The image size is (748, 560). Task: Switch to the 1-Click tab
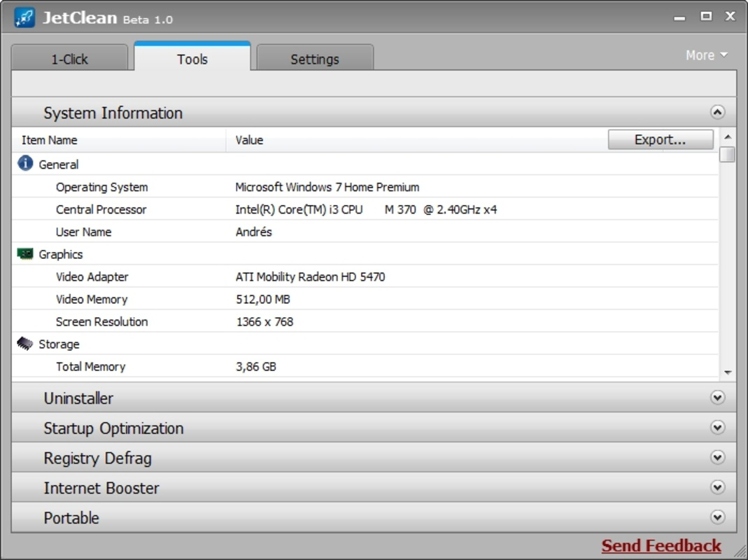70,59
